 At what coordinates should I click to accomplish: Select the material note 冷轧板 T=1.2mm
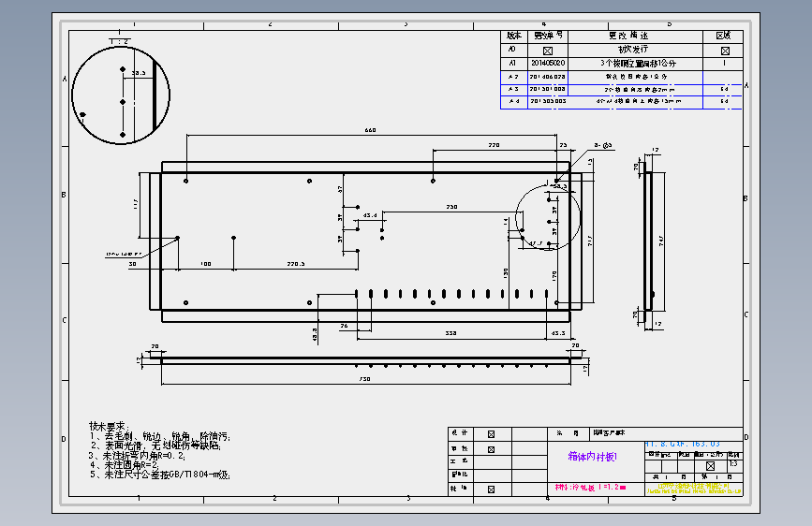[x=590, y=488]
